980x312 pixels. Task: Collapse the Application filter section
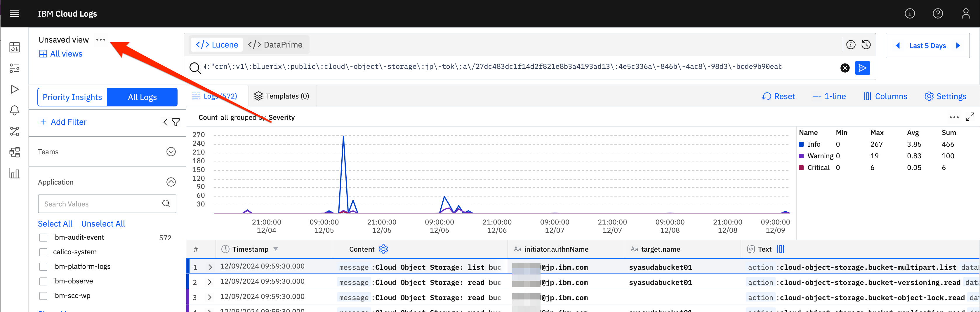(x=171, y=182)
